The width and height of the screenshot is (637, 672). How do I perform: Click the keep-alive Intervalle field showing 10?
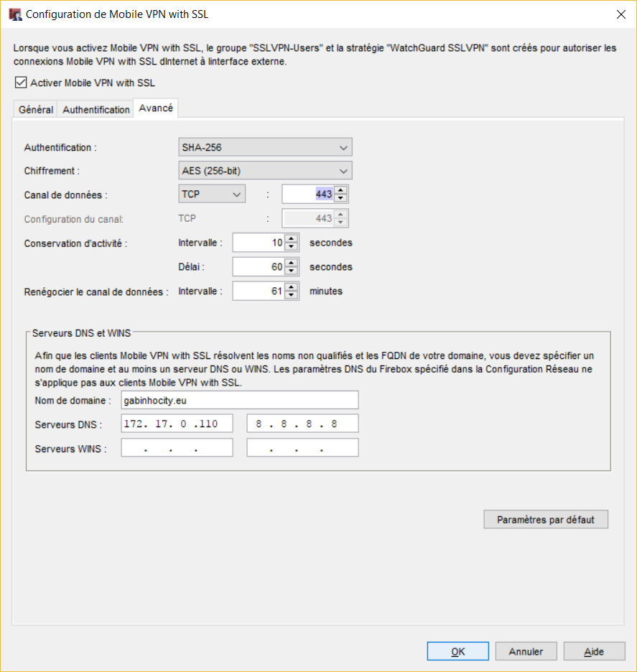(x=259, y=243)
